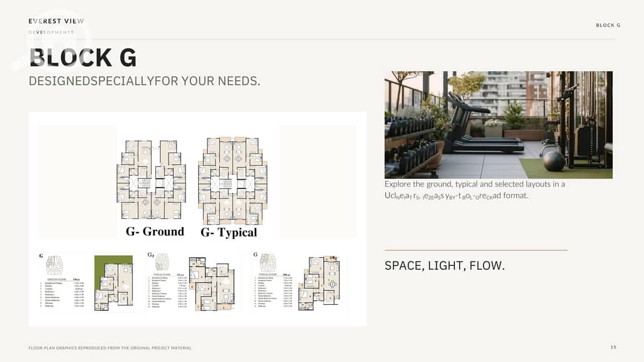Click the floor-plan graphics footer note

110,348
